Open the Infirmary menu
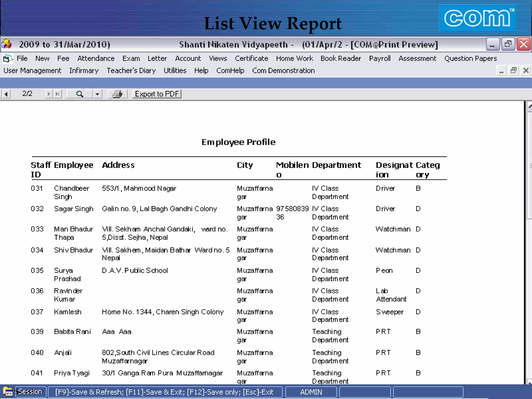The height and width of the screenshot is (399, 532). 84,71
